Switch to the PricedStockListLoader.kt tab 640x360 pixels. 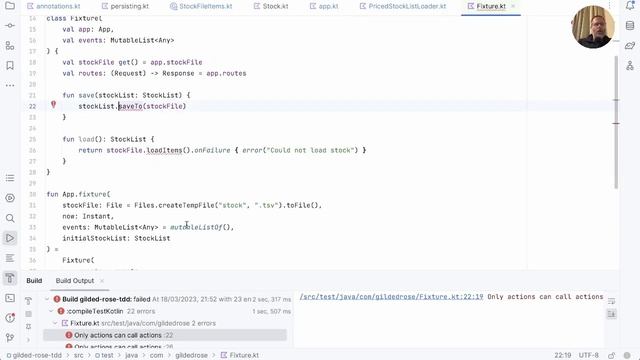[x=403, y=6]
